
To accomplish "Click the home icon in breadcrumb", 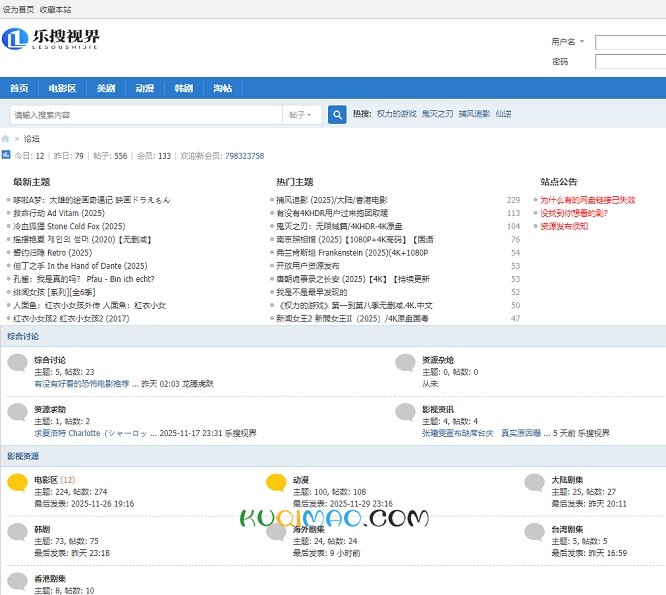I will (6, 139).
